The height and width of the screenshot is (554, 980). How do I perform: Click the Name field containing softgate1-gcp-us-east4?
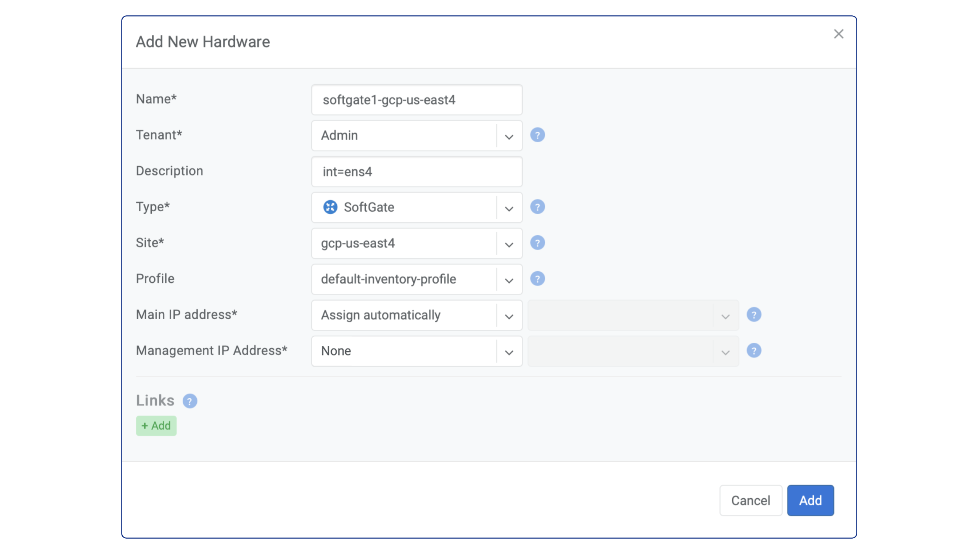(416, 100)
